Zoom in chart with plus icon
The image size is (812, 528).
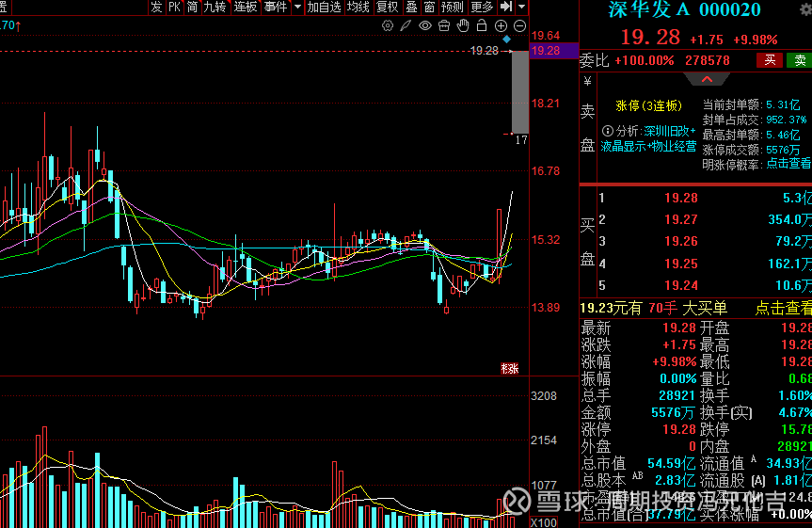pyautogui.click(x=501, y=25)
